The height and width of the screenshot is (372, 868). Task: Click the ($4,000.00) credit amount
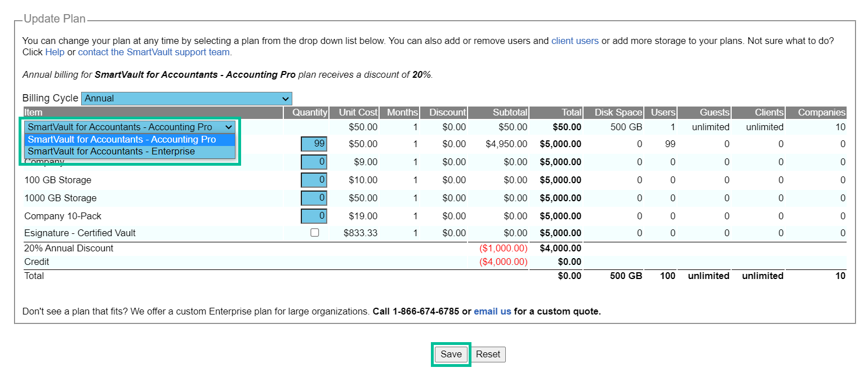[x=503, y=262]
